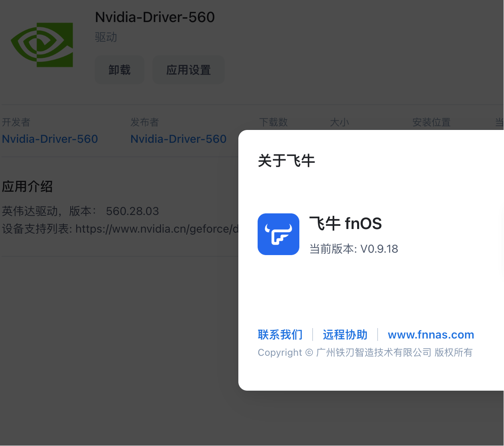Screen dimensions: 504x446
Task: Click the 发布者 label
Action: (145, 122)
